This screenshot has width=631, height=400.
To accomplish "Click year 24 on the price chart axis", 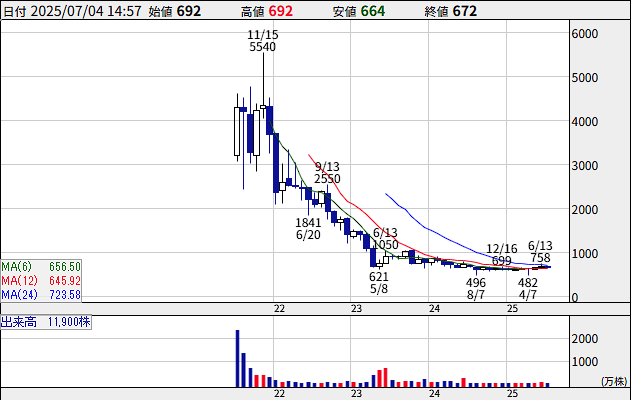I will click(434, 309).
